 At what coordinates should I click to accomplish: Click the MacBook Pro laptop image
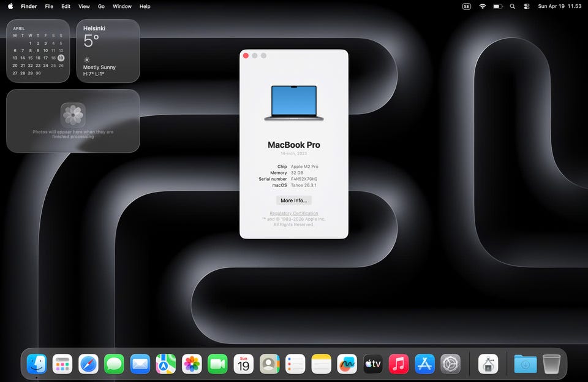point(293,103)
